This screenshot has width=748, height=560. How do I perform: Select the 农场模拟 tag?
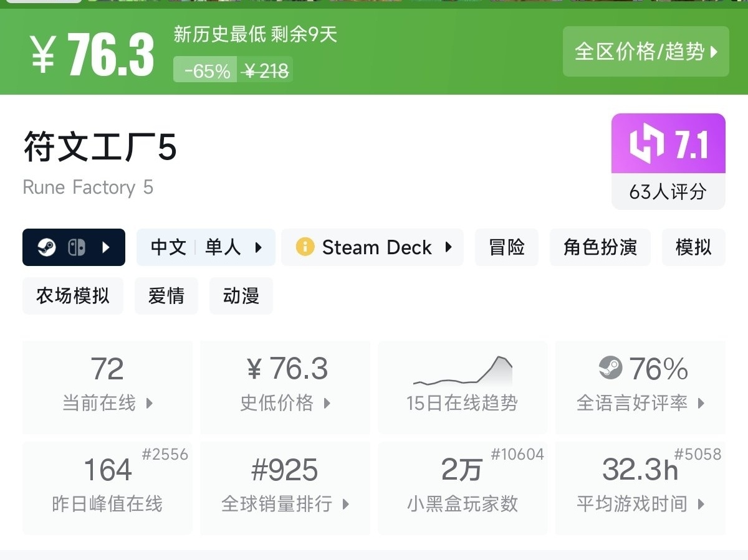point(73,296)
